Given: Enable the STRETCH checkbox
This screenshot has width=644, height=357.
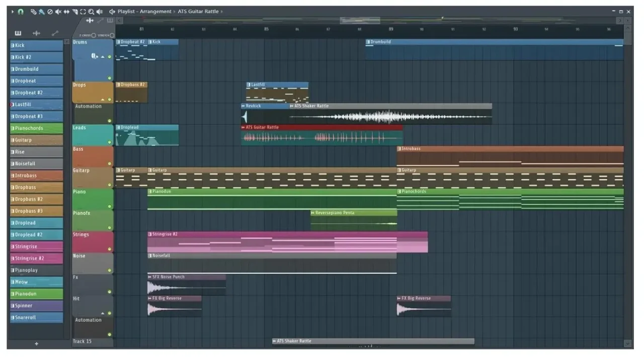Looking at the screenshot, I should (x=112, y=35).
